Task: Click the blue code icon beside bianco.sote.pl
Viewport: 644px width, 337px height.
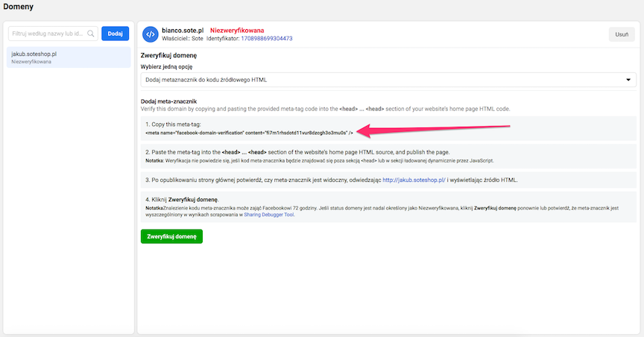Action: 150,34
